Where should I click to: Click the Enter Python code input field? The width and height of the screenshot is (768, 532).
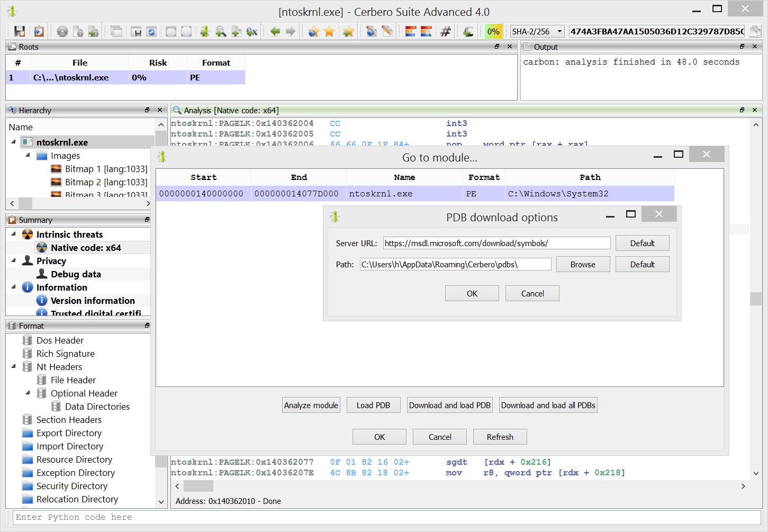tap(387, 517)
